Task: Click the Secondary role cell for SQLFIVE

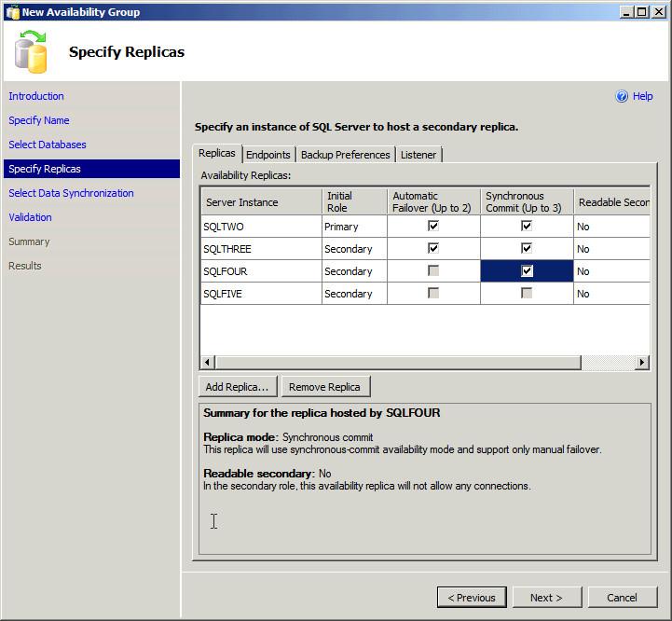Action: pos(354,294)
